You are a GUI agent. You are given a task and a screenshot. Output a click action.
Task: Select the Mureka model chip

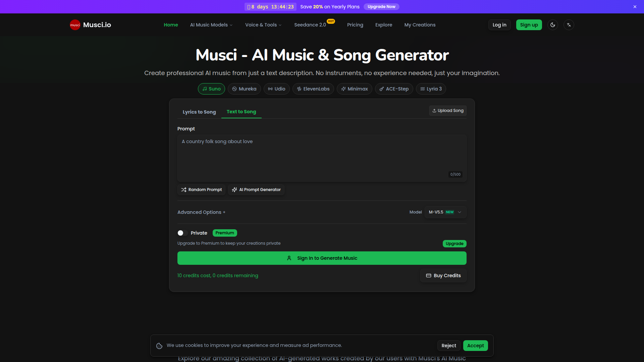click(x=244, y=89)
